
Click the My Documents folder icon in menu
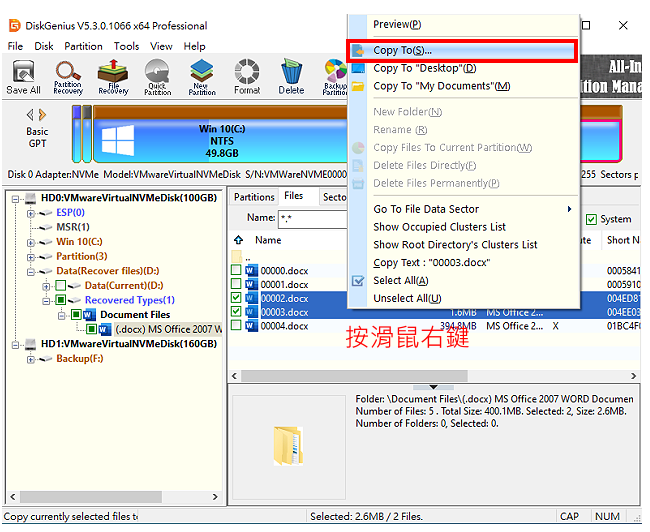(x=358, y=86)
